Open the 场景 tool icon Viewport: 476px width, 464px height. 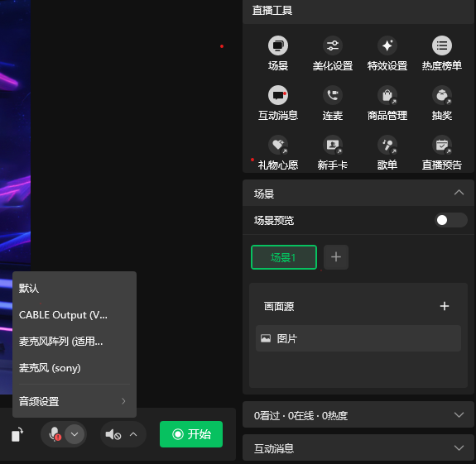(x=278, y=45)
